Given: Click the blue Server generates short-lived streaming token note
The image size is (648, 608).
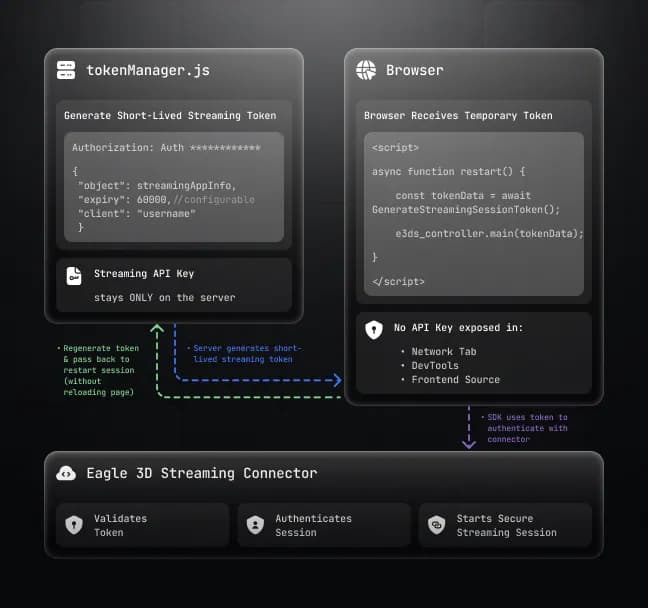Looking at the screenshot, I should click(245, 354).
